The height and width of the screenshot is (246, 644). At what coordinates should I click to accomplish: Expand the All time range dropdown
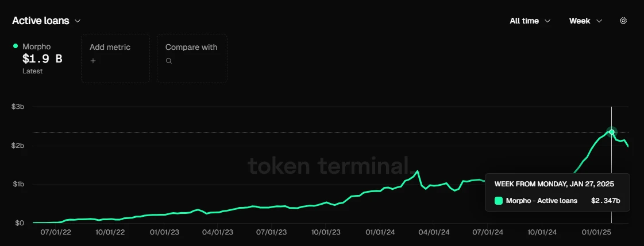click(530, 21)
